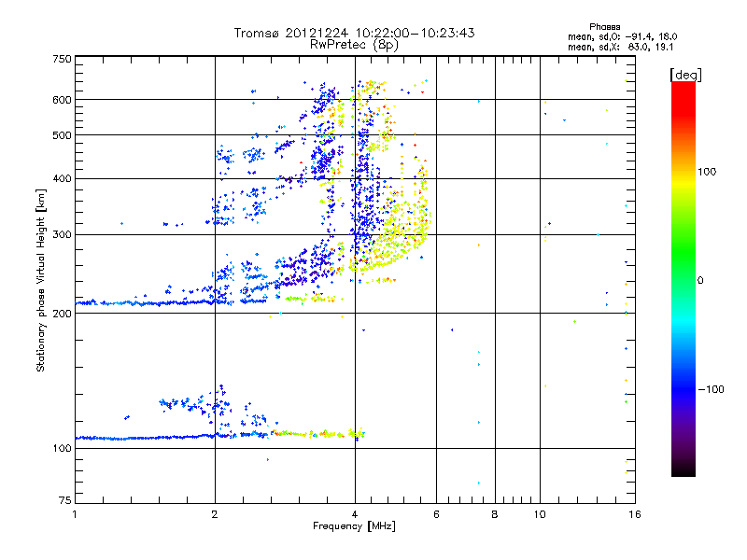Image resolution: width=747 pixels, height=560 pixels.
Task: Click the '[deg]' colorbar unit label
Action: click(685, 75)
